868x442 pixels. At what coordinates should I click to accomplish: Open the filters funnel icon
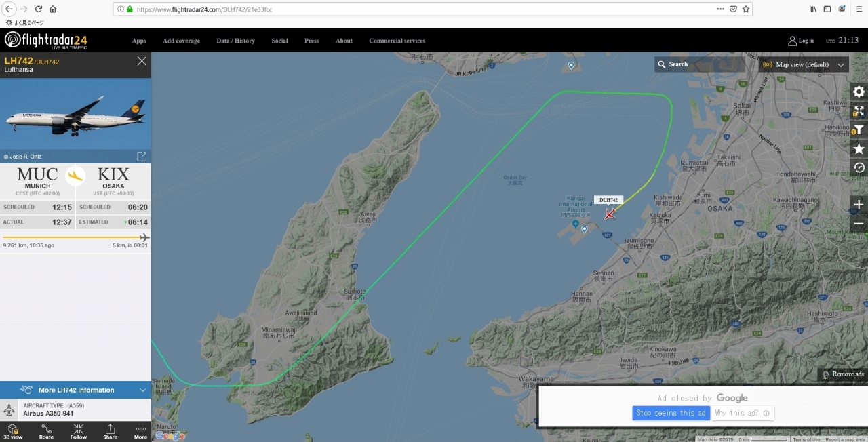tap(859, 129)
